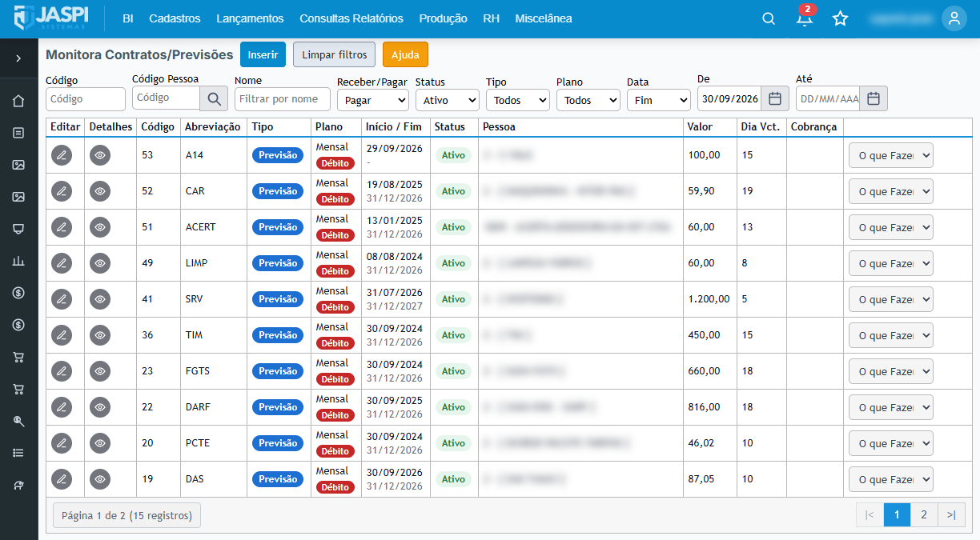Click the edit pencil for the FGTS row
980x540 pixels.
coord(62,371)
